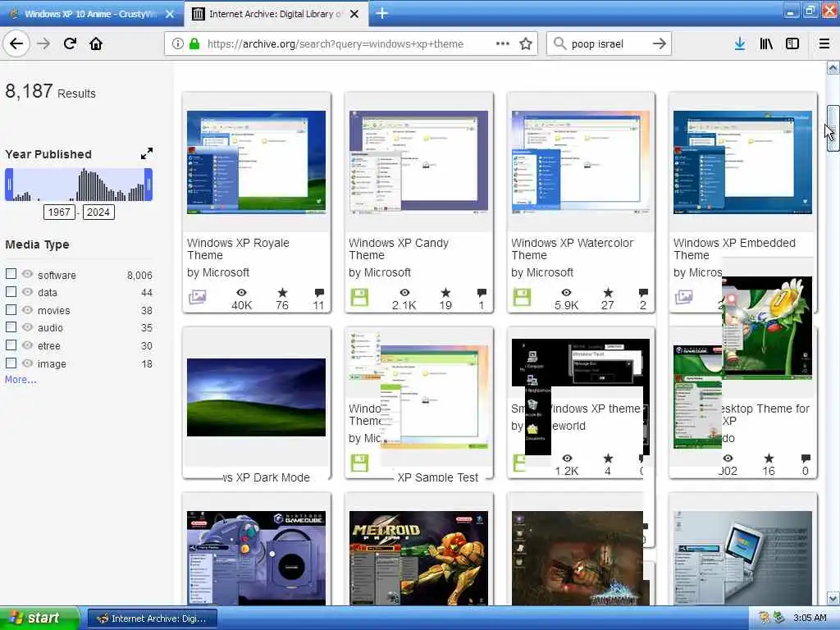Open the Library panel

(x=766, y=43)
